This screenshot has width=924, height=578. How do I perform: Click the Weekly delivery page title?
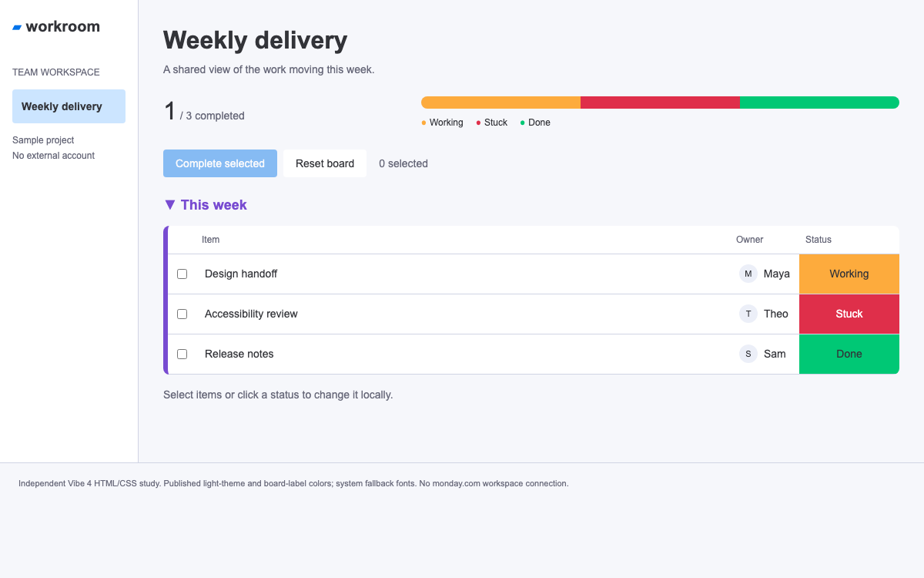coord(255,40)
